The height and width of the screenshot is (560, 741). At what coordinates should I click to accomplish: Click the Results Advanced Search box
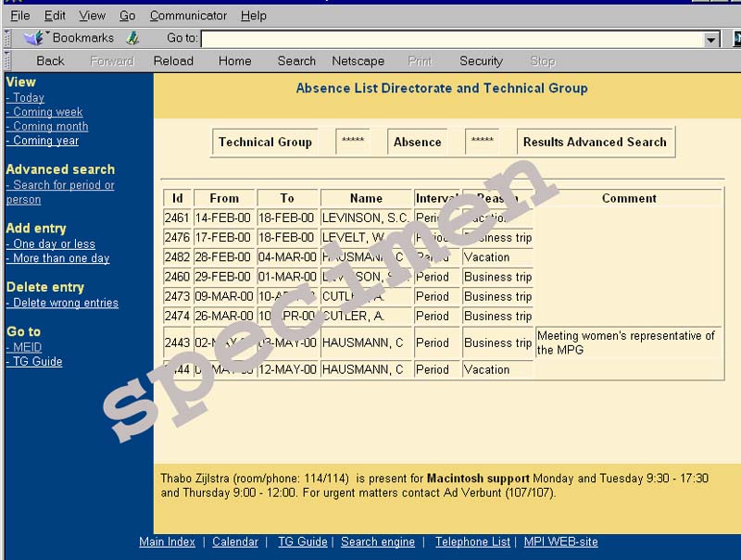click(x=595, y=142)
